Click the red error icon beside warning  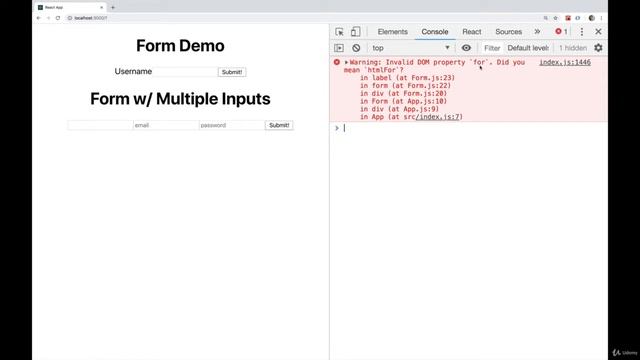[337, 62]
